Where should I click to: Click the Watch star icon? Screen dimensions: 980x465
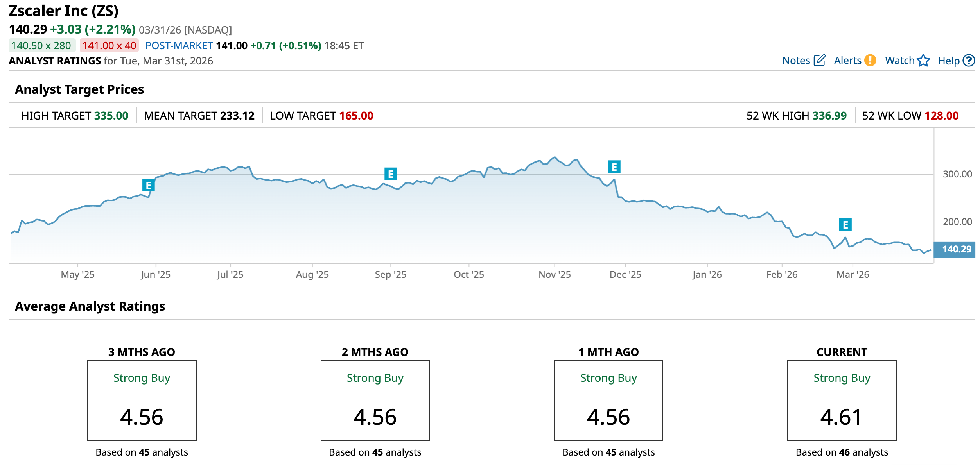(923, 61)
